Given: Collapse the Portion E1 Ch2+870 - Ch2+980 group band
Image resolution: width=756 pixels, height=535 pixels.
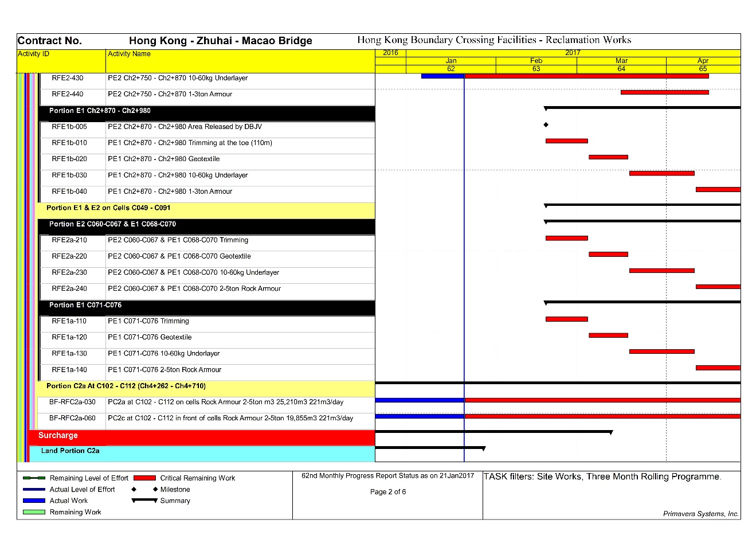Looking at the screenshot, I should (207, 113).
